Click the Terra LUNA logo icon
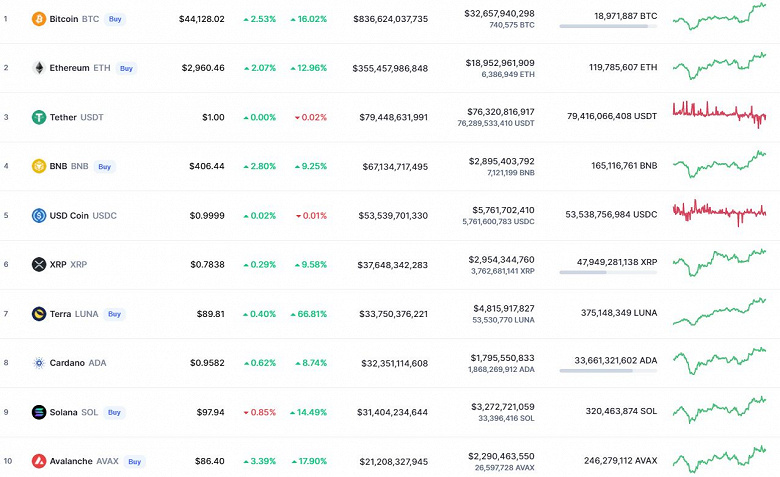 [x=39, y=313]
